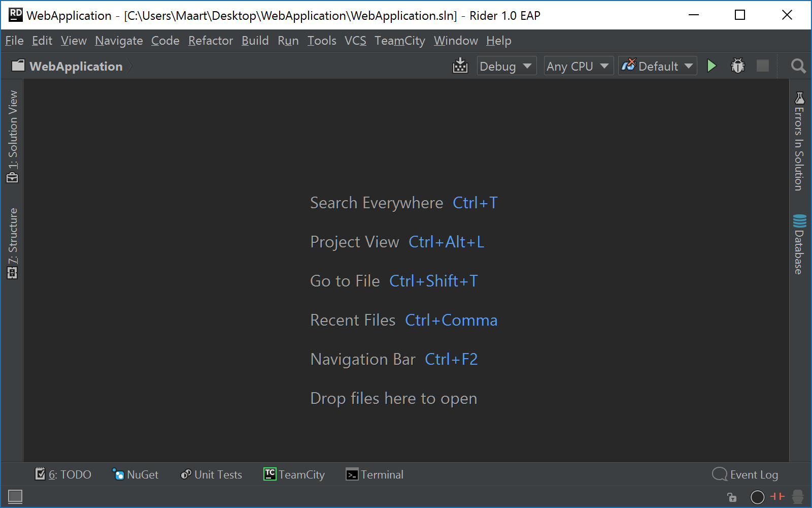The image size is (812, 508).
Task: Open the Run menu
Action: pyautogui.click(x=288, y=41)
